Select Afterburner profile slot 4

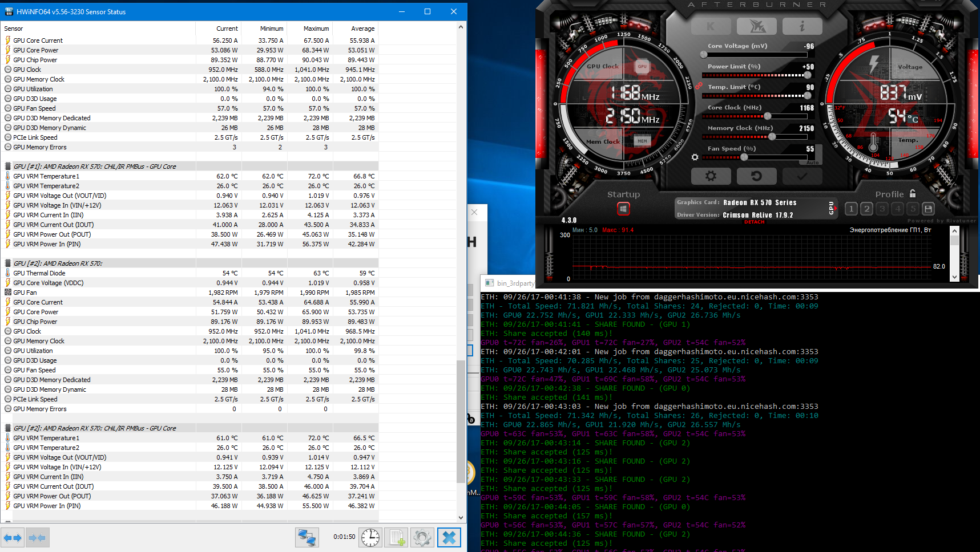pyautogui.click(x=897, y=209)
